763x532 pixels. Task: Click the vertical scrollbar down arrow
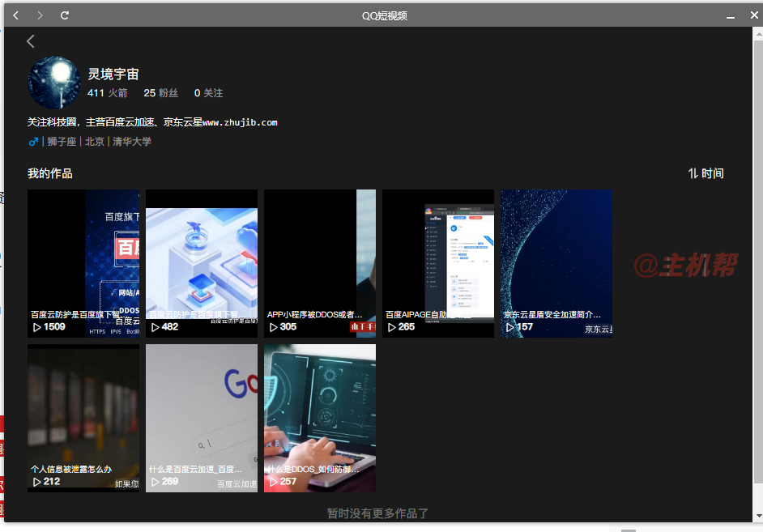tap(758, 516)
